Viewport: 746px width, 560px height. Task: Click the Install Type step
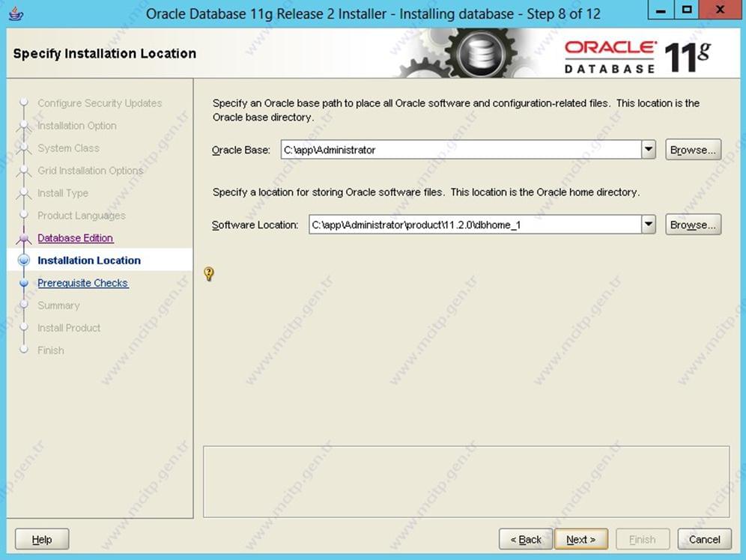(x=63, y=193)
